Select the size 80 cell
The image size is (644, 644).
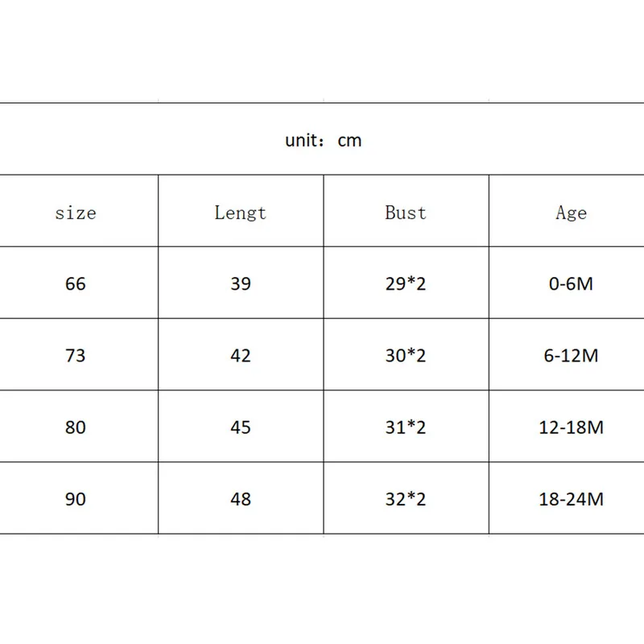76,427
